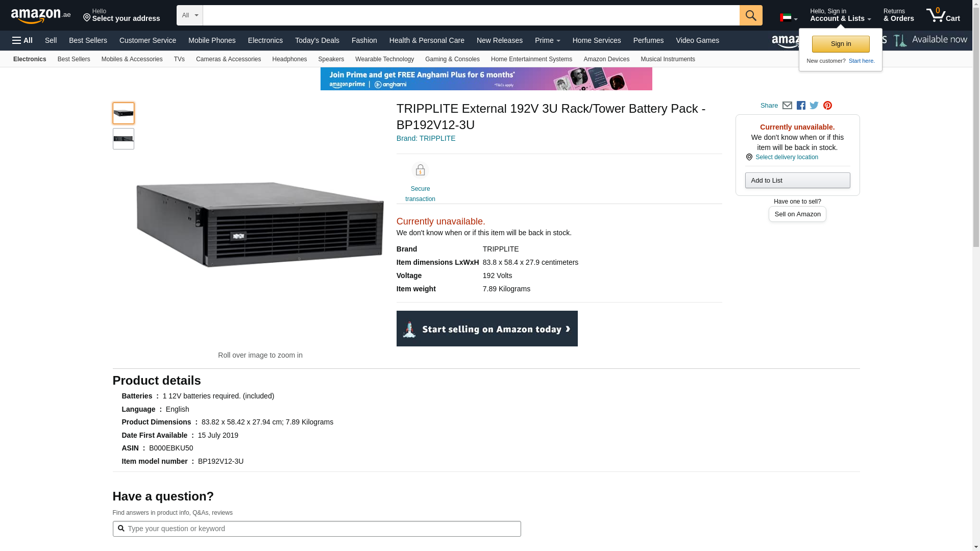
Task: Share product via email icon
Action: [787, 106]
